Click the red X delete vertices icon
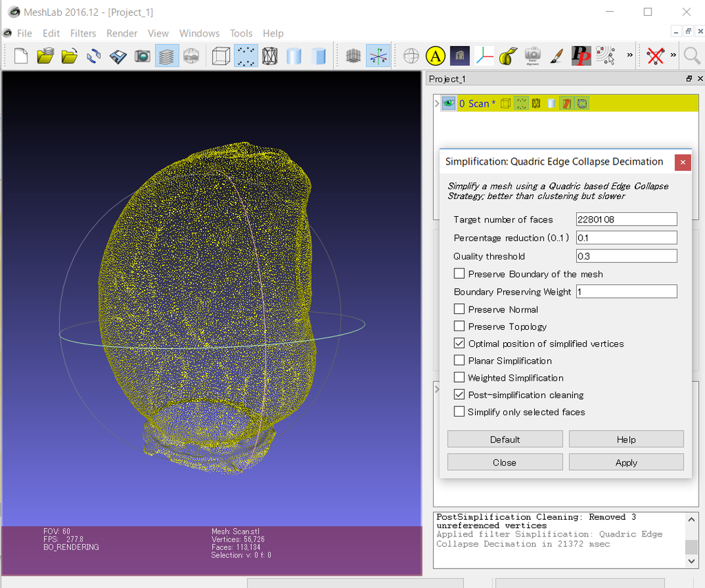Viewport: 705px width, 588px height. click(655, 56)
